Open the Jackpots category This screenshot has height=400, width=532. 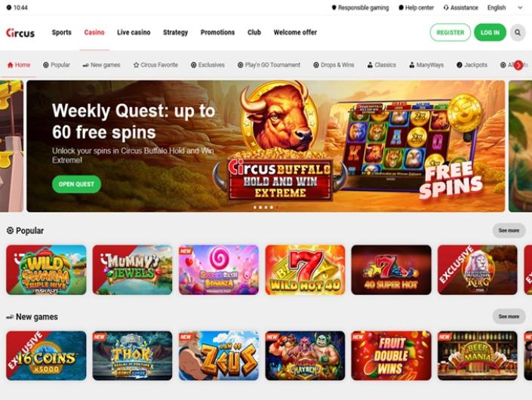472,65
